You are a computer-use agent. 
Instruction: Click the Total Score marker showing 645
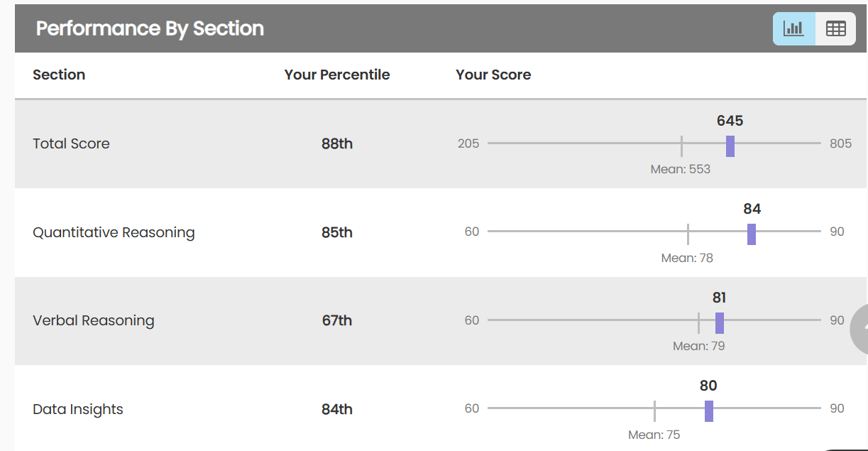click(730, 146)
